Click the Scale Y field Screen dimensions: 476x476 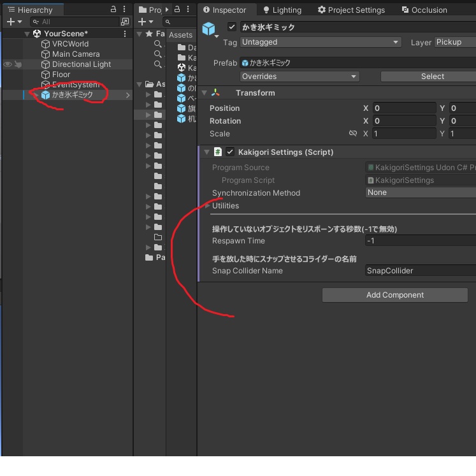coord(463,134)
